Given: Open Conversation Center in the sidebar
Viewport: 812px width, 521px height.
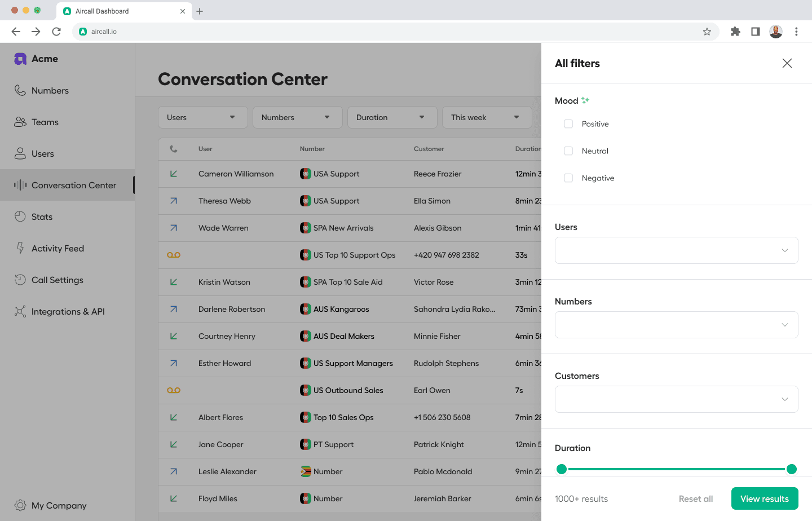Looking at the screenshot, I should (73, 185).
